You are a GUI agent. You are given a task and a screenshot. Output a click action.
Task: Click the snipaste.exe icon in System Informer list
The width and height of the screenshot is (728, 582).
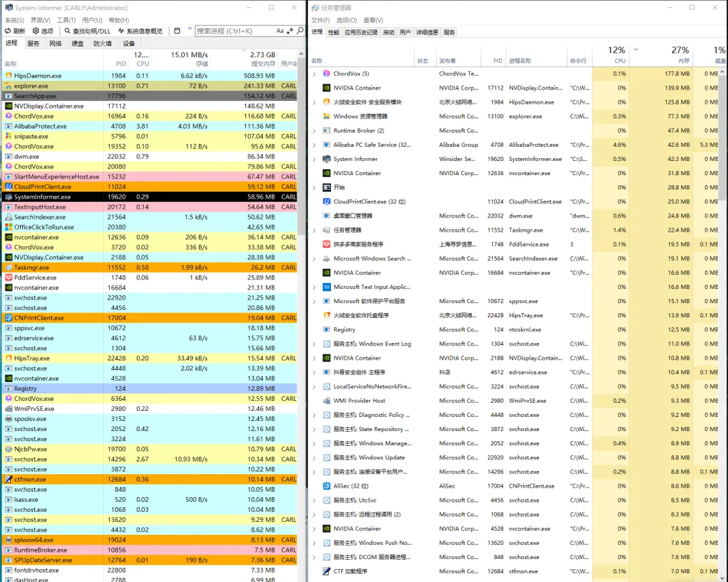pos(8,137)
